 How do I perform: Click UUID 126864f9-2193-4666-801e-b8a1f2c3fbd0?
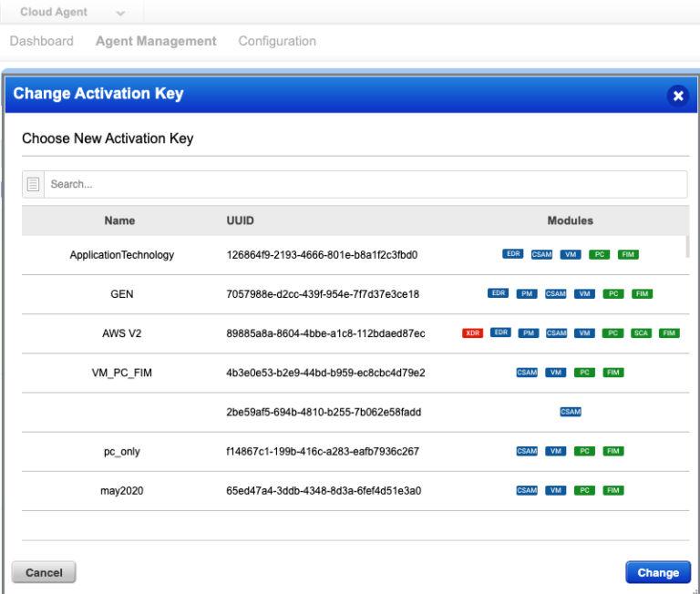pyautogui.click(x=322, y=255)
